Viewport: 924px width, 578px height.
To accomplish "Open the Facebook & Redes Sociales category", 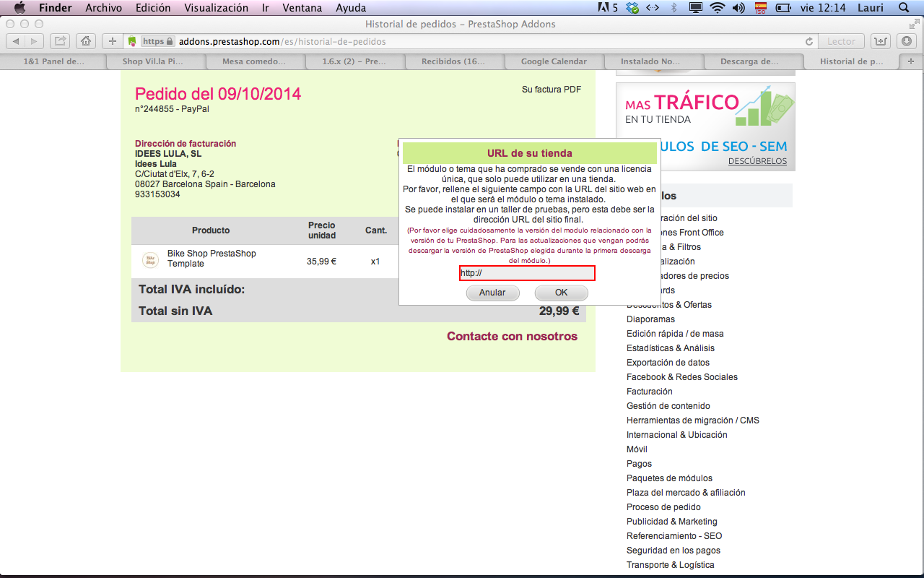I will point(681,377).
